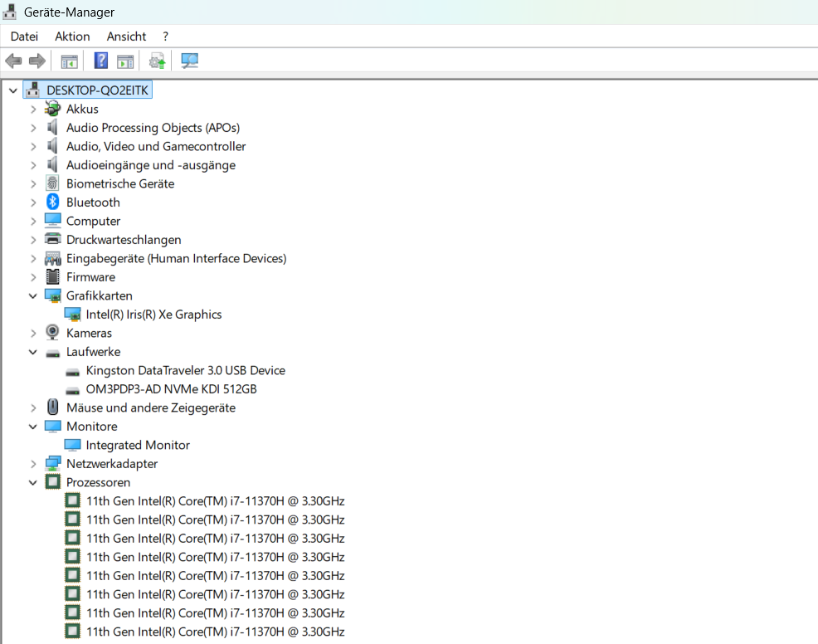Image resolution: width=818 pixels, height=644 pixels.
Task: Click the update driver toolbar icon
Action: tap(157, 61)
